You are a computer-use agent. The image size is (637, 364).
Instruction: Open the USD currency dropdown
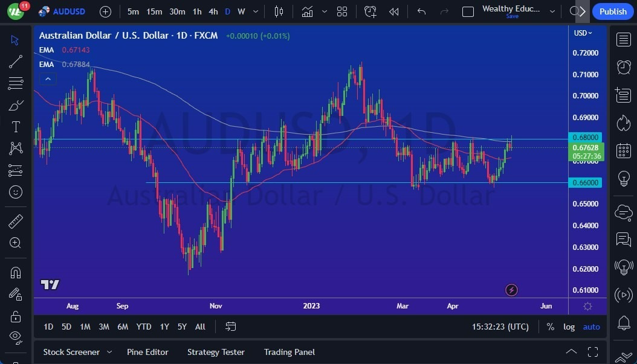coord(582,33)
